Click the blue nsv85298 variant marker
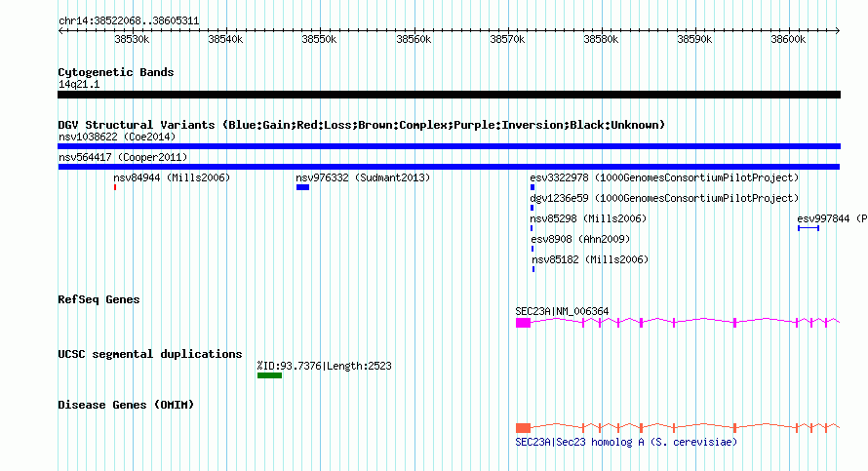This screenshot has height=471, width=868. (x=532, y=228)
